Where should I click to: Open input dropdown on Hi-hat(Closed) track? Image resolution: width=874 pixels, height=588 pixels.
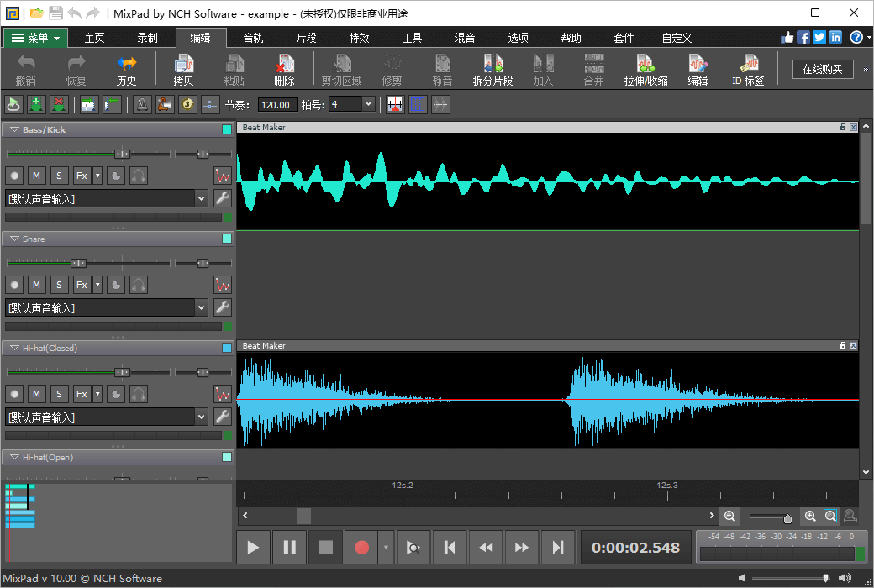[201, 417]
